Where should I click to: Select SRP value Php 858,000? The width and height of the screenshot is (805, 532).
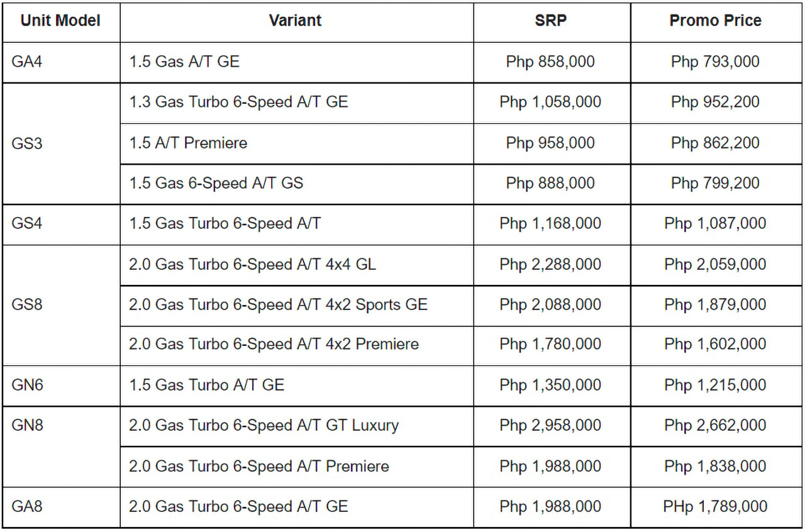[x=550, y=62]
